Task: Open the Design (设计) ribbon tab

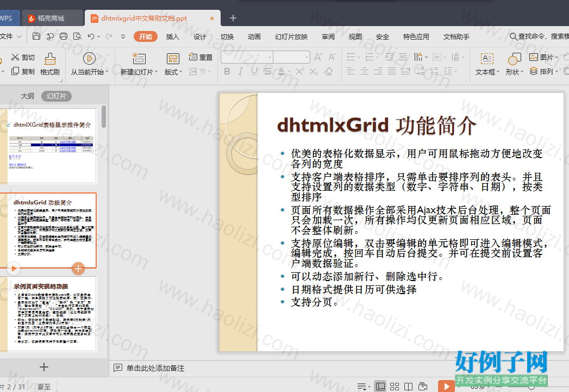Action: coord(199,36)
